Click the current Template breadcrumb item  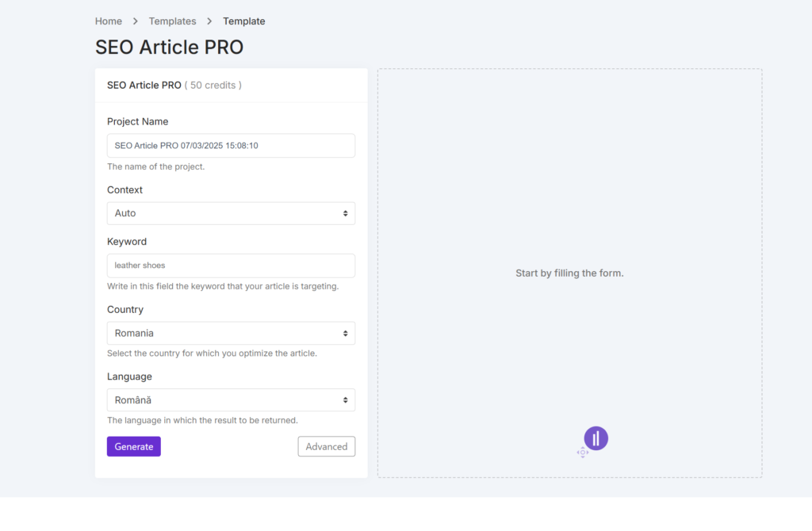click(243, 21)
